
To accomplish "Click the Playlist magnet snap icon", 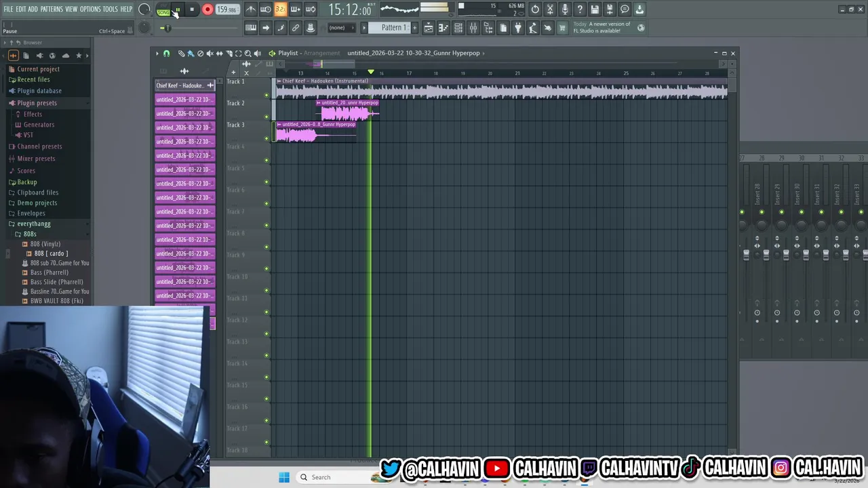I will pos(166,53).
